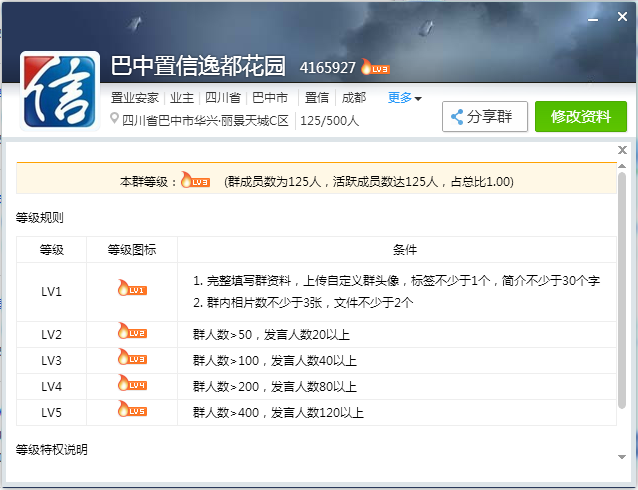
Task: Click the share icon in the 分享群 button
Action: point(457,117)
